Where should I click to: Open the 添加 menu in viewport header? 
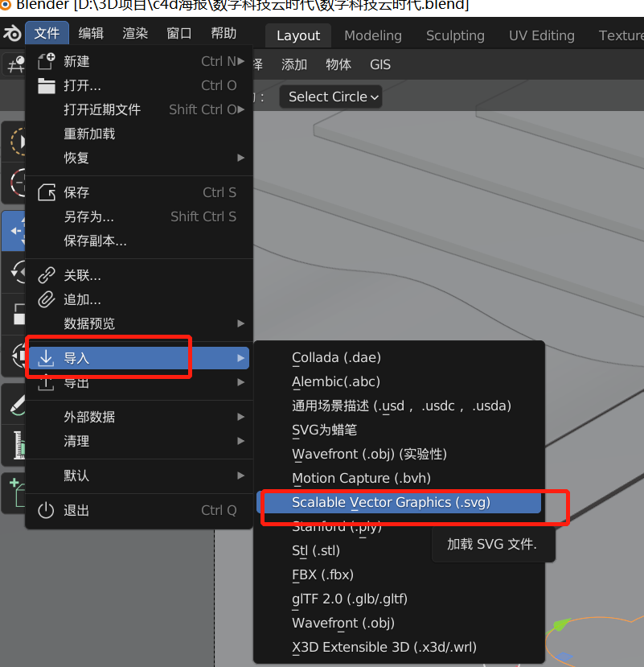point(294,64)
